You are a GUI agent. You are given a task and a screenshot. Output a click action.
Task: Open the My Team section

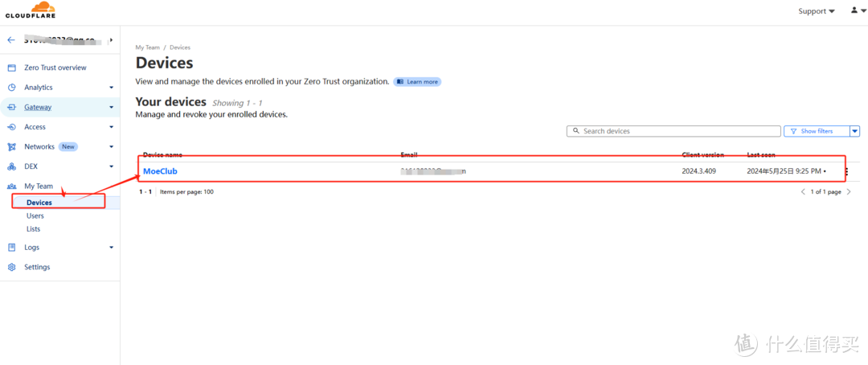tap(39, 186)
